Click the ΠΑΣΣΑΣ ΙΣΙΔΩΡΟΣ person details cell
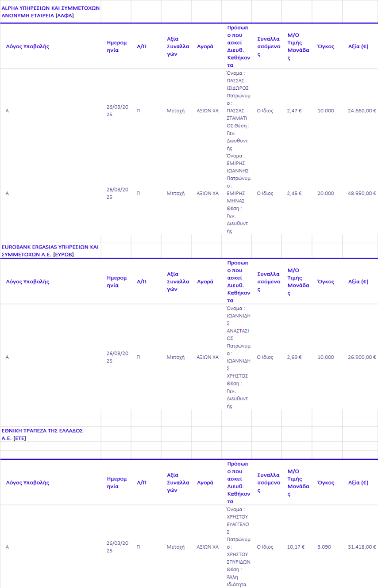The height and width of the screenshot is (588, 378). 238,111
